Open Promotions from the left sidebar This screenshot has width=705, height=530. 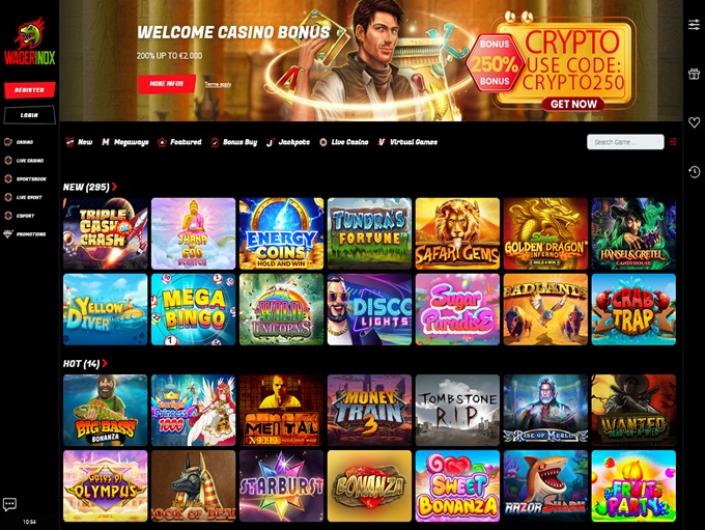[x=25, y=234]
